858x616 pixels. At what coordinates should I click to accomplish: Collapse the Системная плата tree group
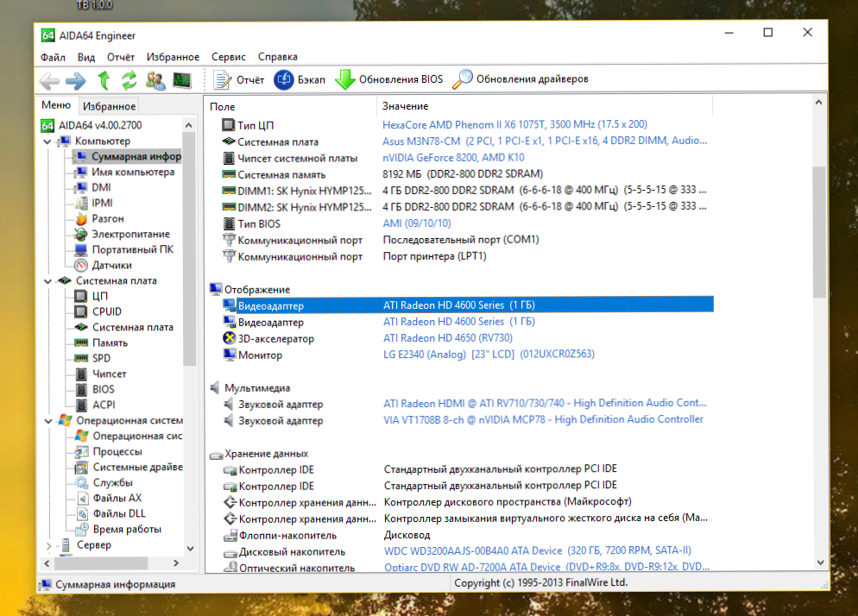(x=47, y=280)
